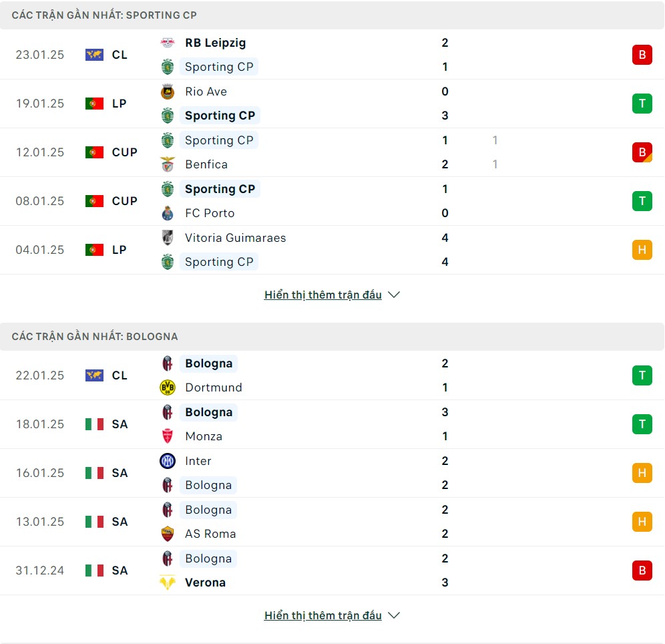Click the Inter club logo
Viewport: 665px width, 644px height.
click(168, 461)
